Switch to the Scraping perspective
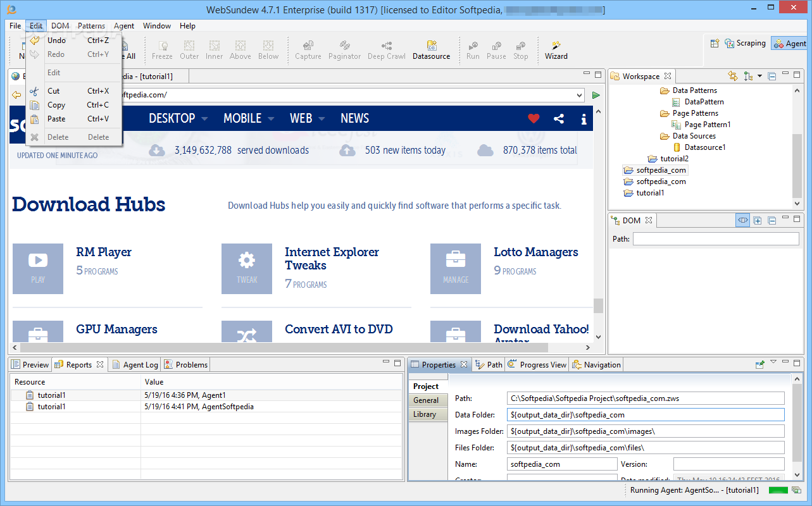812x506 pixels. (745, 43)
